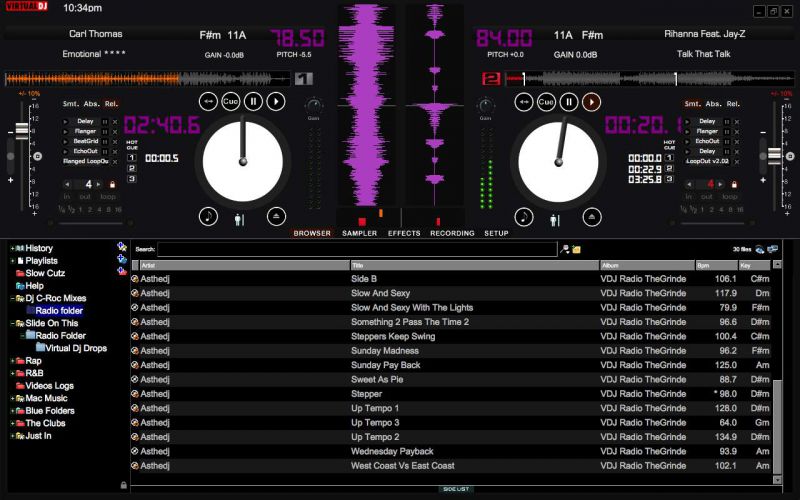Activate the BeatGrid effect arrow on deck 1
The height and width of the screenshot is (500, 800).
coord(65,141)
